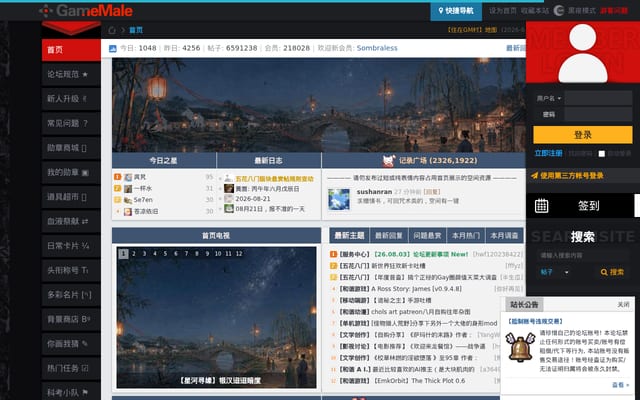Viewport: 640px width, 400px height.
Task: Open 热门任务 sidebar item
Action: 71,368
